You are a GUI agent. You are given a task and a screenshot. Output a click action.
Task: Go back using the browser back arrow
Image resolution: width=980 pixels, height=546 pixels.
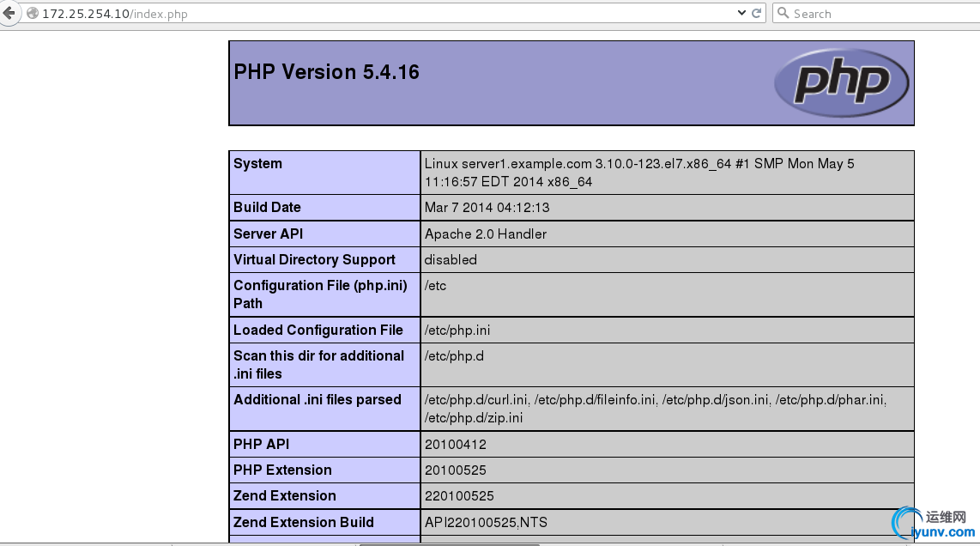[9, 13]
